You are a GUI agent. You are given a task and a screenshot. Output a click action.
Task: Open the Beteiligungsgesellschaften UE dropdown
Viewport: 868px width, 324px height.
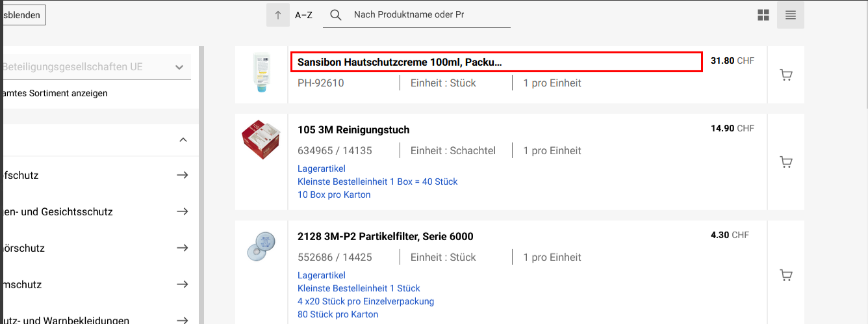pyautogui.click(x=180, y=67)
